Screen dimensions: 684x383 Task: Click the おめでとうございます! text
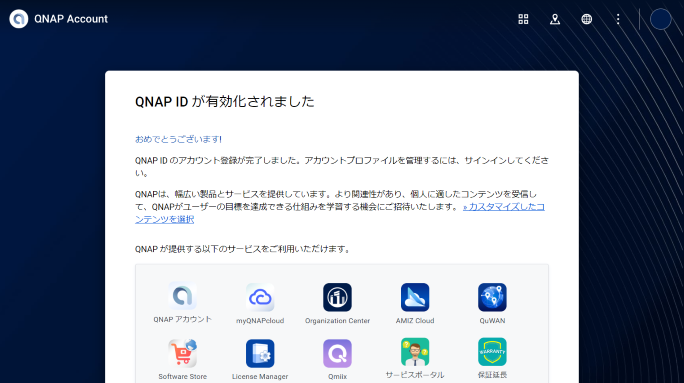(x=178, y=139)
